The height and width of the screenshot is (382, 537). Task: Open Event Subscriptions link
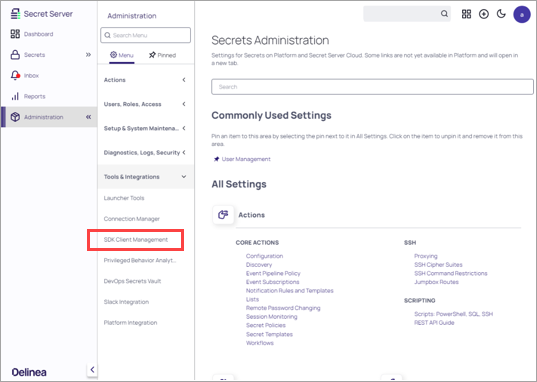273,282
